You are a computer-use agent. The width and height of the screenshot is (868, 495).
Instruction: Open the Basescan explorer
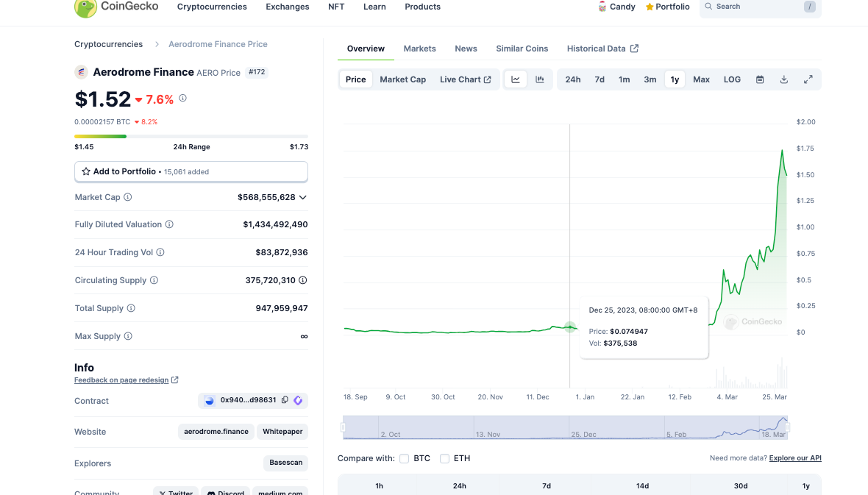(285, 463)
